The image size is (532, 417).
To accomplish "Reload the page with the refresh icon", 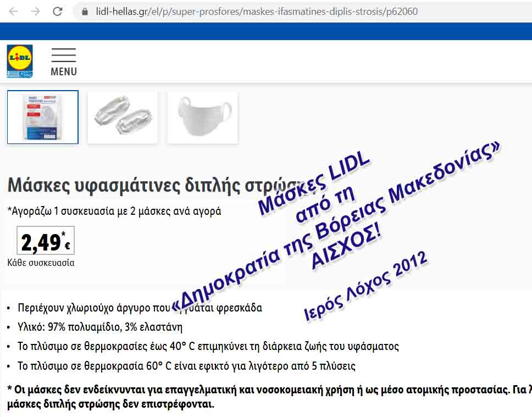I will point(57,12).
